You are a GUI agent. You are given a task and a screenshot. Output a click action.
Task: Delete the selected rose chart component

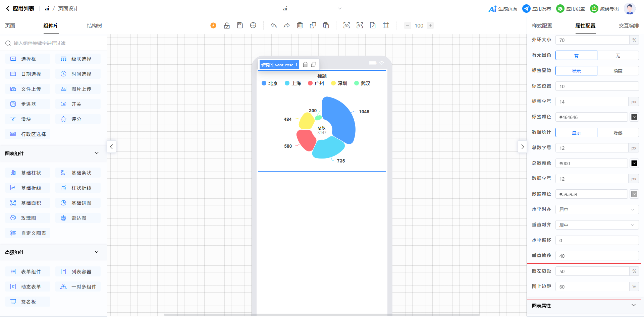(x=305, y=65)
